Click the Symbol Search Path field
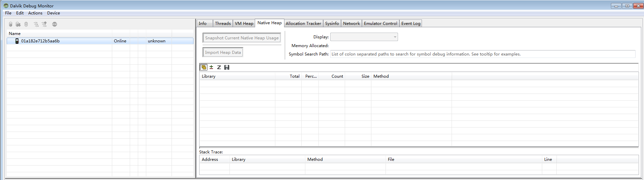Image resolution: width=644 pixels, height=180 pixels. click(x=483, y=54)
